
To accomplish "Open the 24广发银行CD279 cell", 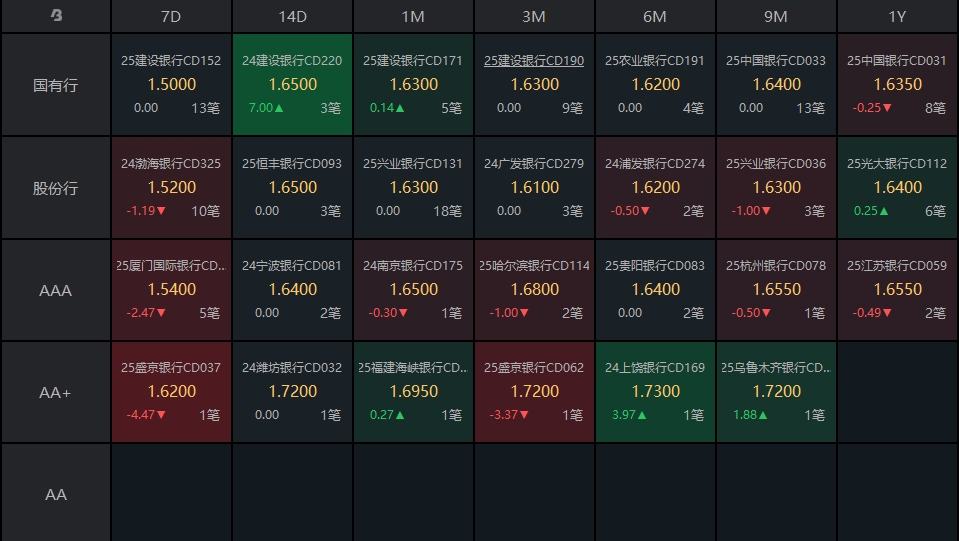I will 534,187.
